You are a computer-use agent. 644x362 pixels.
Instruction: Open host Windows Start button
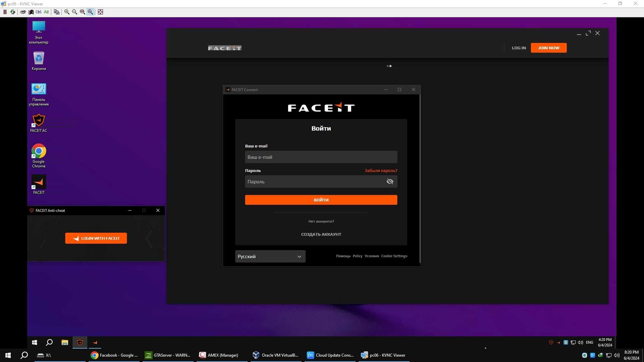pos(8,355)
